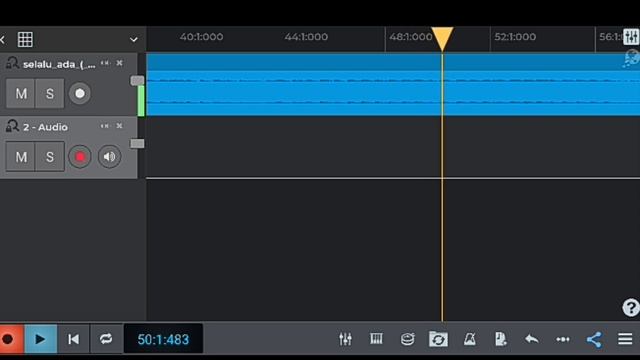Delete the 2 - Audio track with X
Viewport: 640px width, 360px height.
[119, 126]
